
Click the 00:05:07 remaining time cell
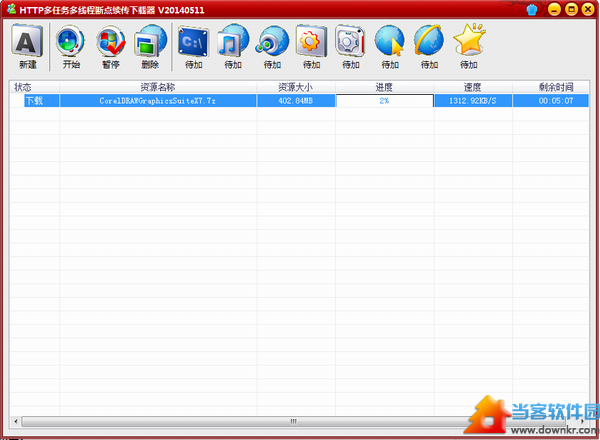tap(551, 101)
